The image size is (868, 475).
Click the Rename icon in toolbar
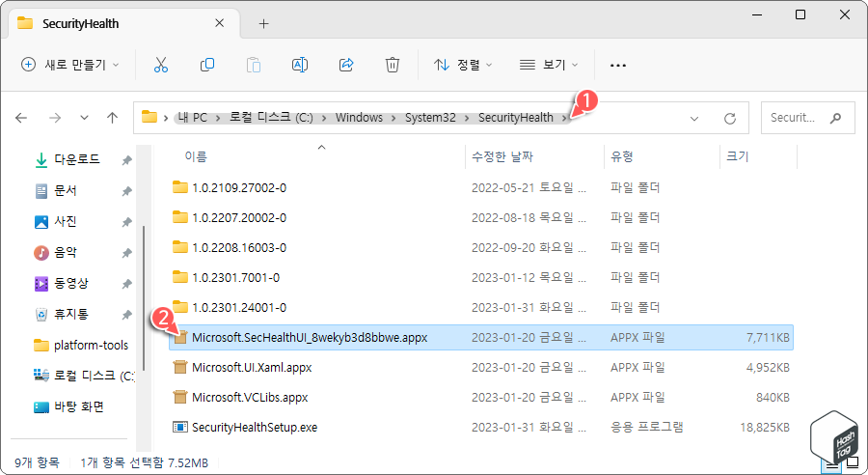300,65
